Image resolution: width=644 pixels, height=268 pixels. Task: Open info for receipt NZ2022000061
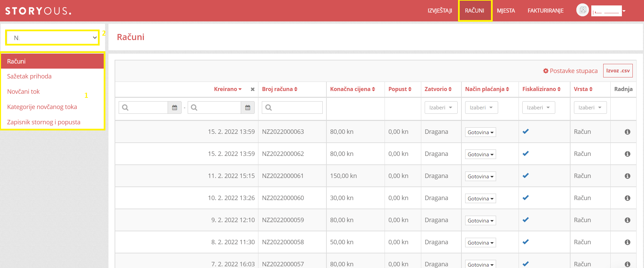pyautogui.click(x=627, y=176)
